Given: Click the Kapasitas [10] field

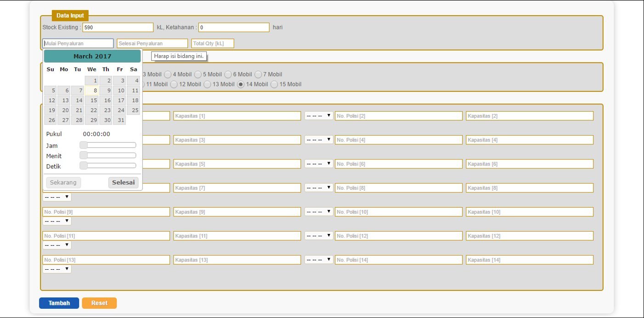Looking at the screenshot, I should point(529,212).
